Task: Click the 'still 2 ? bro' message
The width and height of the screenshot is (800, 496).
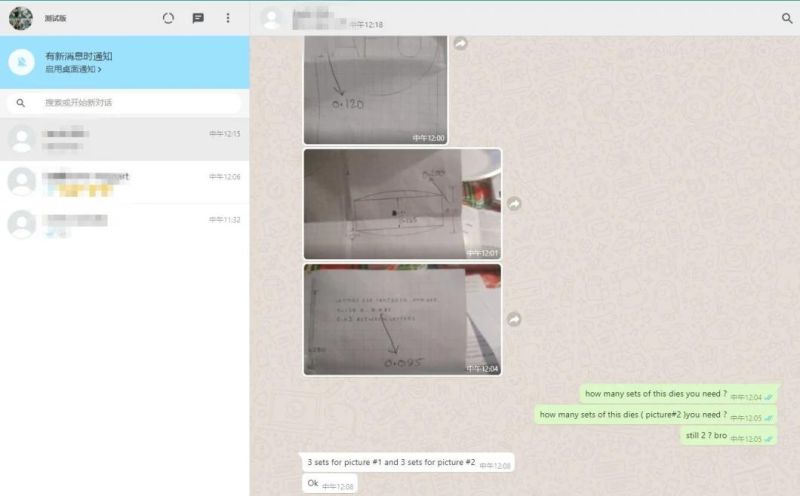Action: [729, 436]
